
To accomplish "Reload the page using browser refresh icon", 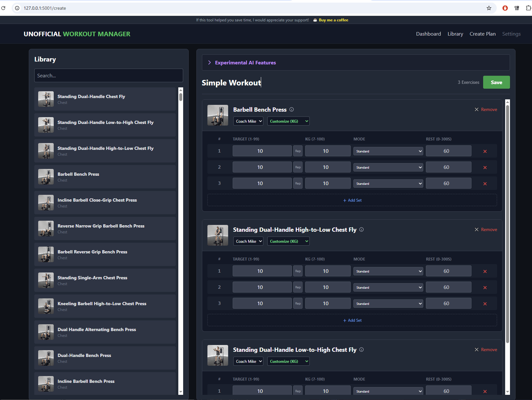I will (3, 8).
